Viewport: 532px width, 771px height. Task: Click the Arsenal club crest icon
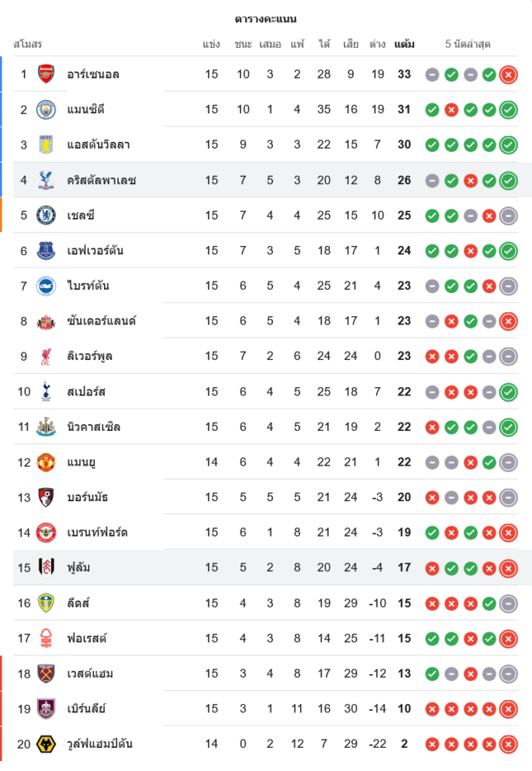pos(46,74)
